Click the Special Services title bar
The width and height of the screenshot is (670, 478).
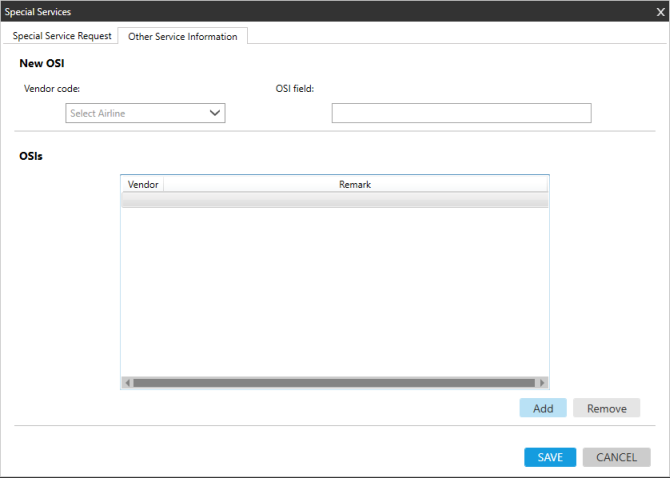tap(300, 11)
